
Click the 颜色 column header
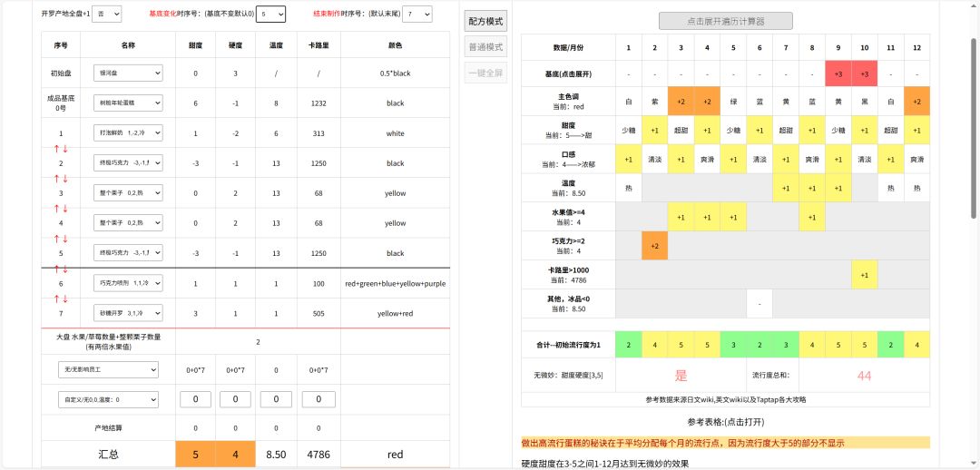click(395, 45)
